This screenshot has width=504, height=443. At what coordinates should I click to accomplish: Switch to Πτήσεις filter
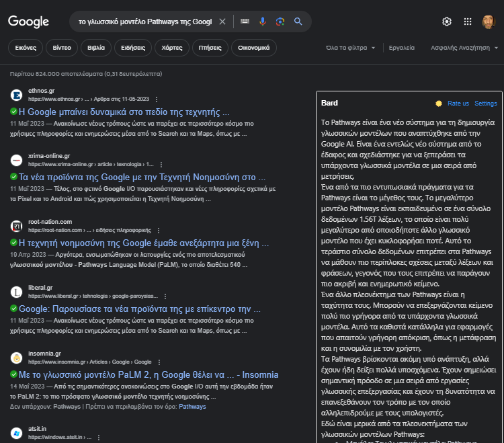210,48
